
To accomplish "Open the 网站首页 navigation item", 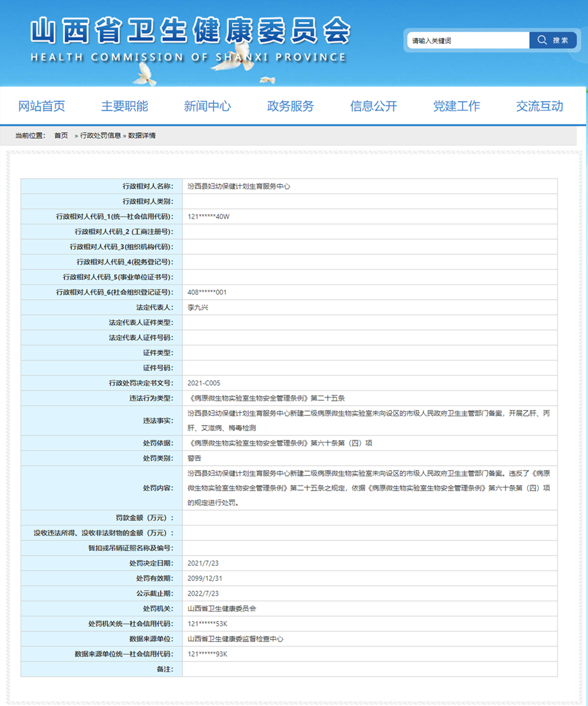I will pos(41,106).
